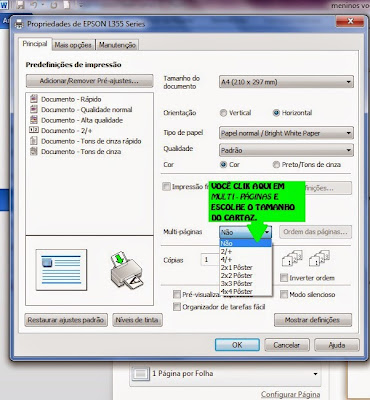Select 2x1 Pôster option
The height and width of the screenshot is (400, 370).
point(246,267)
